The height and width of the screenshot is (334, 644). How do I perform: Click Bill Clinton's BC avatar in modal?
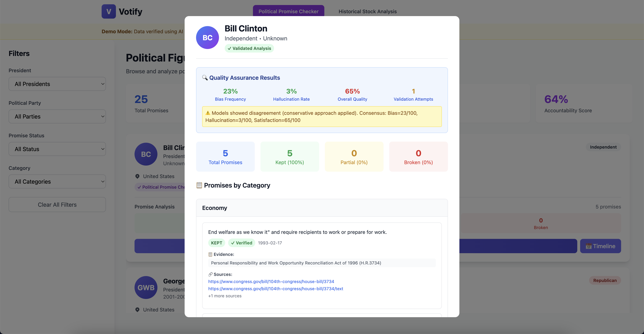click(x=207, y=38)
